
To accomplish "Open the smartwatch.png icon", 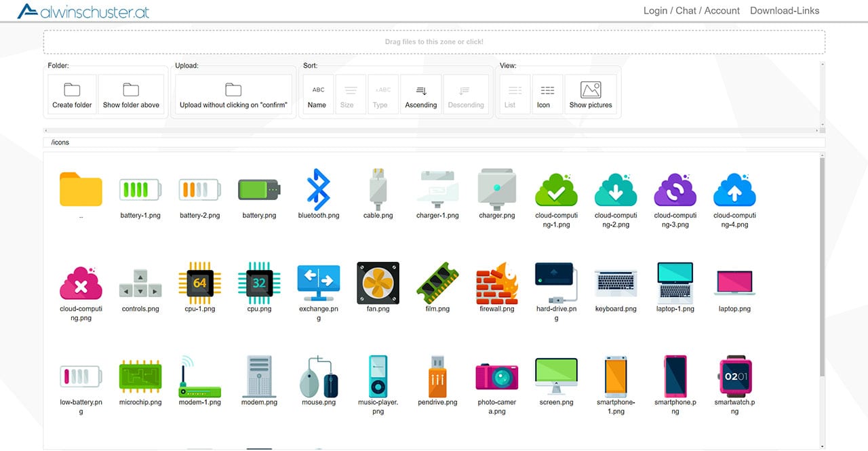I will tap(734, 376).
